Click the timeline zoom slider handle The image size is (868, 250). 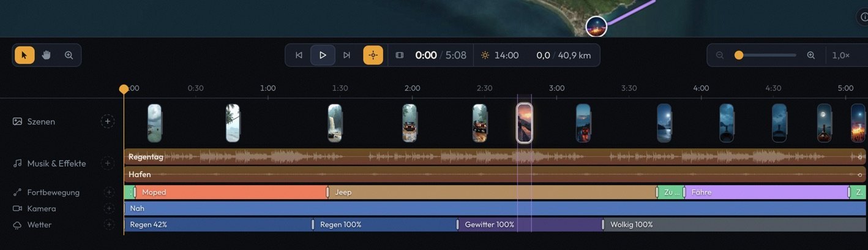[739, 55]
